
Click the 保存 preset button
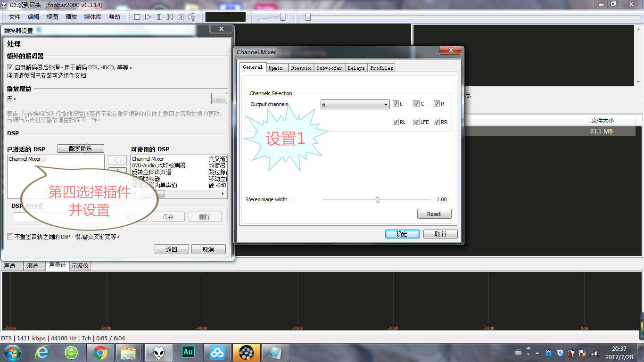[x=168, y=217]
